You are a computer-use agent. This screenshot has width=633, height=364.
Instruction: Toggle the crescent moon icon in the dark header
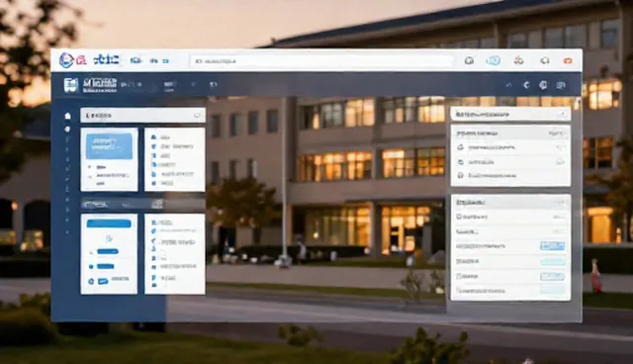(526, 85)
